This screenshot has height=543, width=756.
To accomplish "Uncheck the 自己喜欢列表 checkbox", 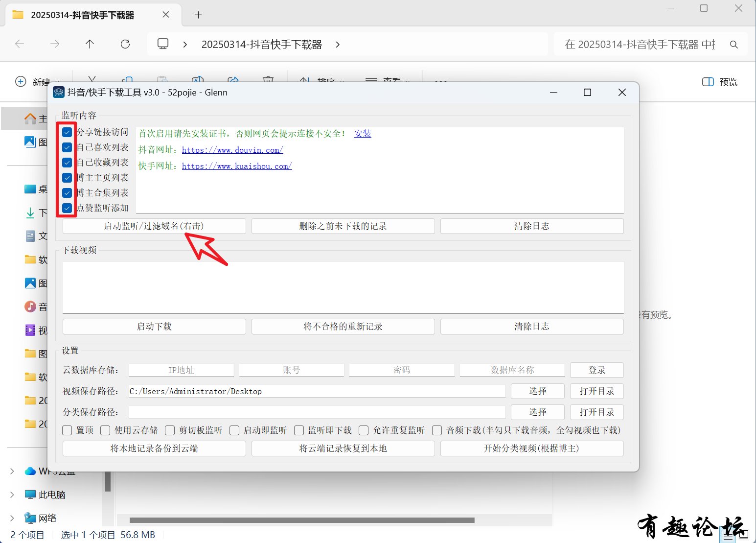I will click(67, 147).
